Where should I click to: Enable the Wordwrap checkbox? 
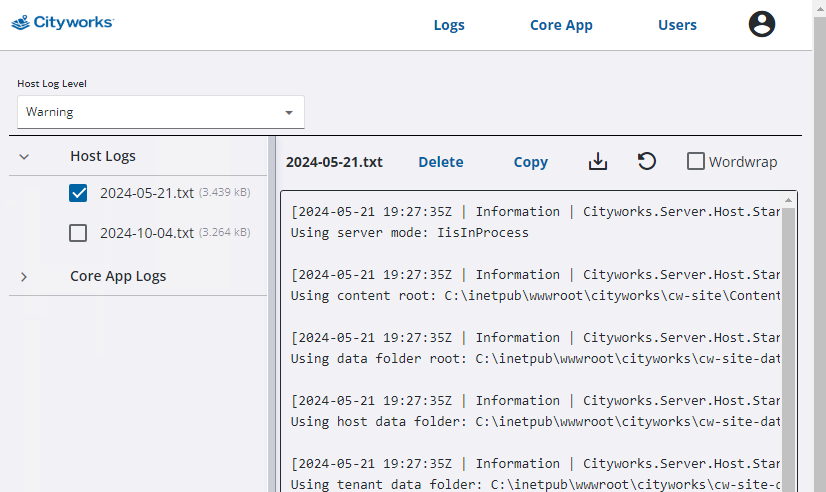pos(696,161)
